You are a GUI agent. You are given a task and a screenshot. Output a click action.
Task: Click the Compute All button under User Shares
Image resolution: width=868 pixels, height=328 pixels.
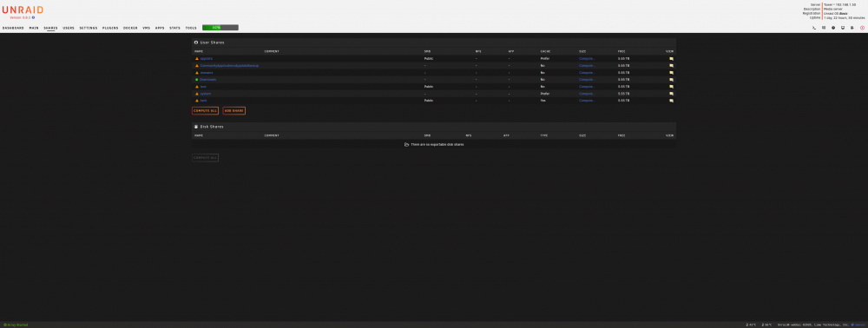[206, 110]
